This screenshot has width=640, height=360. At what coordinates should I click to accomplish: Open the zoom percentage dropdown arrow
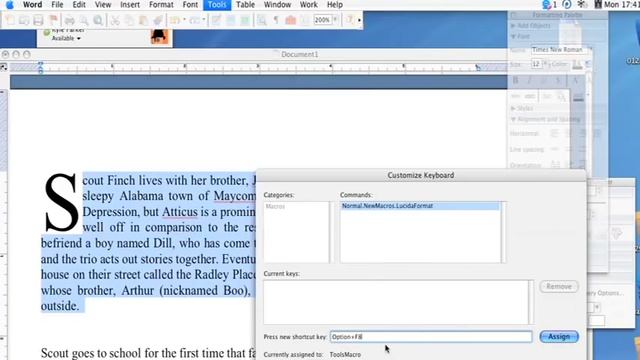click(336, 20)
